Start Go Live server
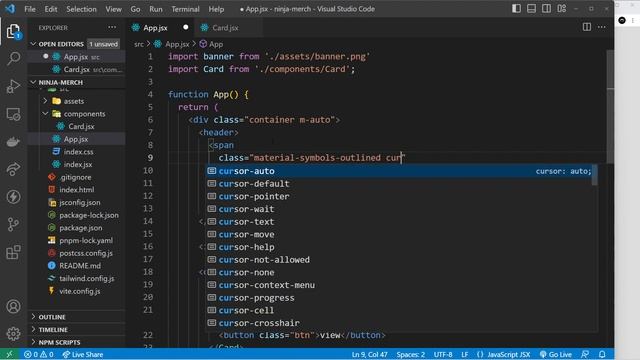 [x=556, y=354]
